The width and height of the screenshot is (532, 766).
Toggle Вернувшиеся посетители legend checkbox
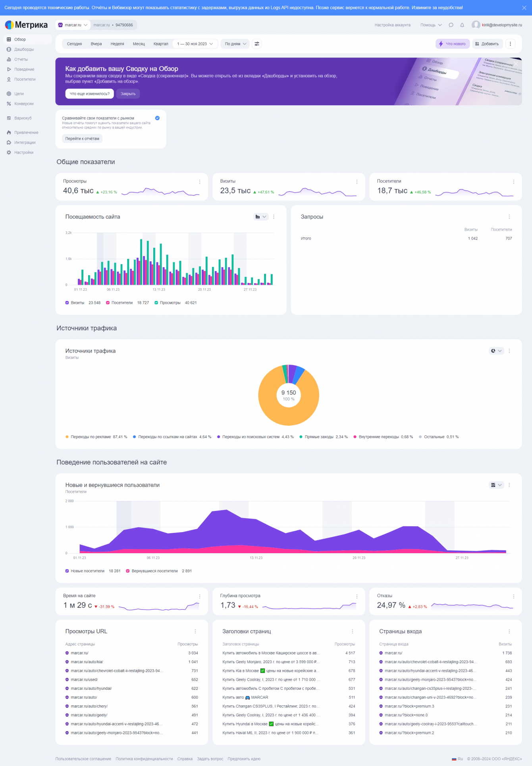tap(128, 571)
